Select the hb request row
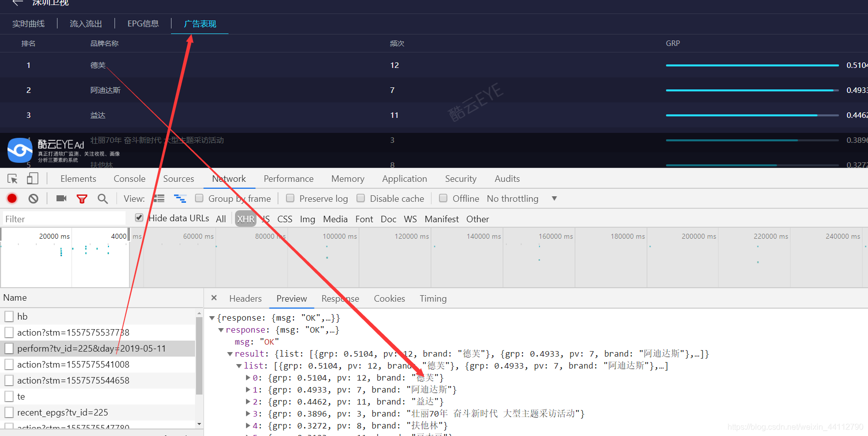868x436 pixels. (97, 317)
